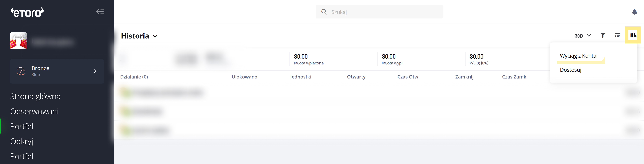Viewport: 644px width, 164px height.
Task: Click the eToro logo
Action: [x=27, y=12]
